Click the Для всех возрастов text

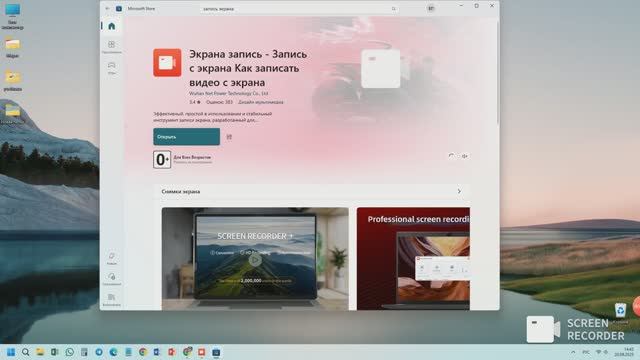(x=192, y=157)
